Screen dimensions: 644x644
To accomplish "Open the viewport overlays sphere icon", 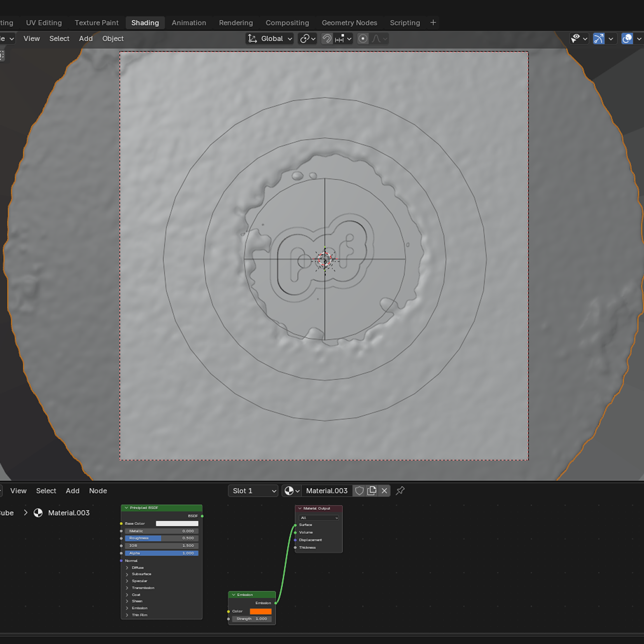I will pyautogui.click(x=627, y=38).
